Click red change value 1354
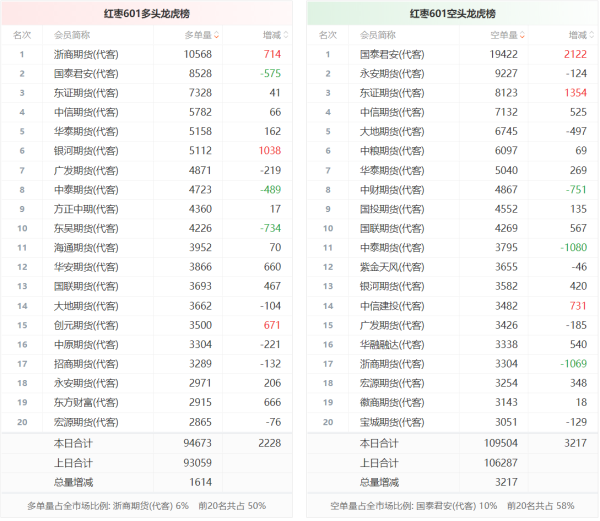Screen dimensions: 600x521 [576, 93]
